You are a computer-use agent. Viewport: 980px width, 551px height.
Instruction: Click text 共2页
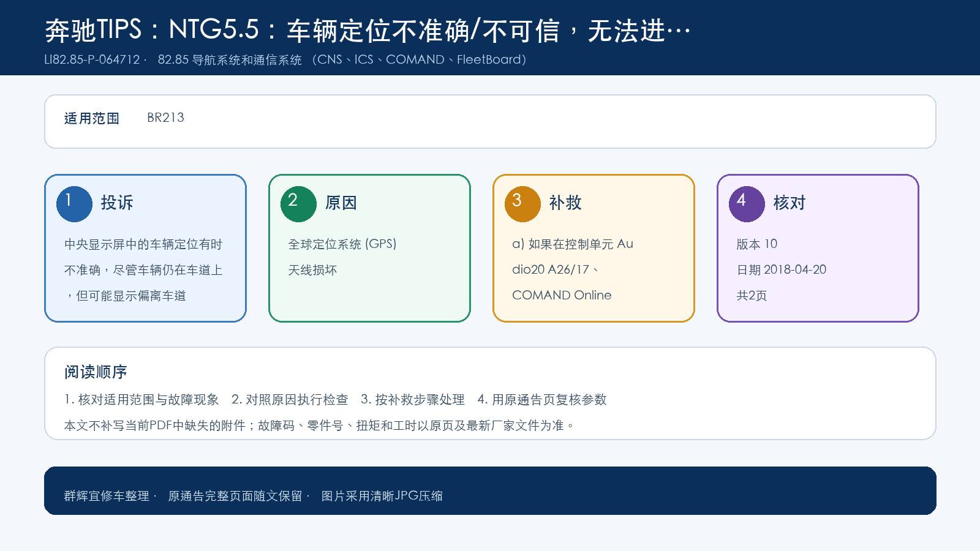pos(752,296)
